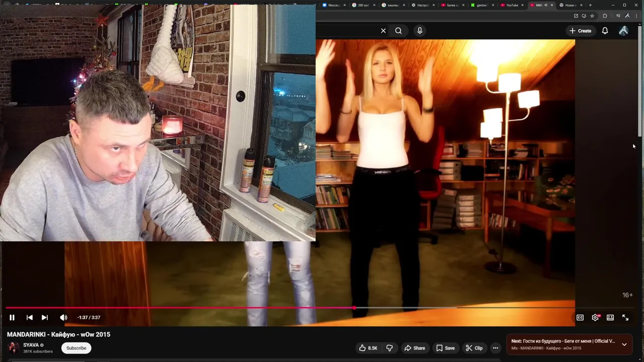Image resolution: width=644 pixels, height=362 pixels.
Task: Open the more actions ellipsis menu
Action: (x=496, y=348)
